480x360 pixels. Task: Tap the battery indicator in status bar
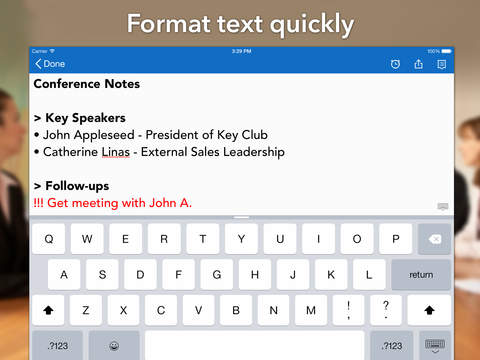click(x=446, y=51)
